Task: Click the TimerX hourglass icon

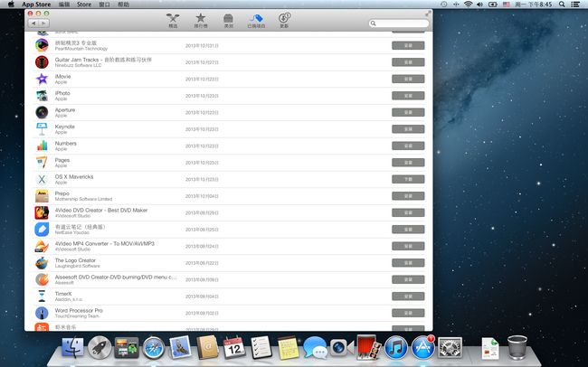Action: click(42, 296)
